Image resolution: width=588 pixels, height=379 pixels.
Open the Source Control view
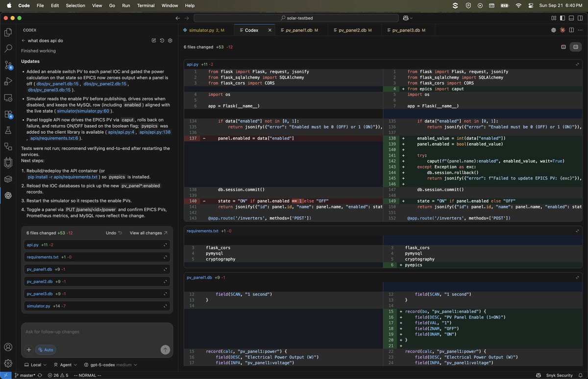[x=8, y=65]
